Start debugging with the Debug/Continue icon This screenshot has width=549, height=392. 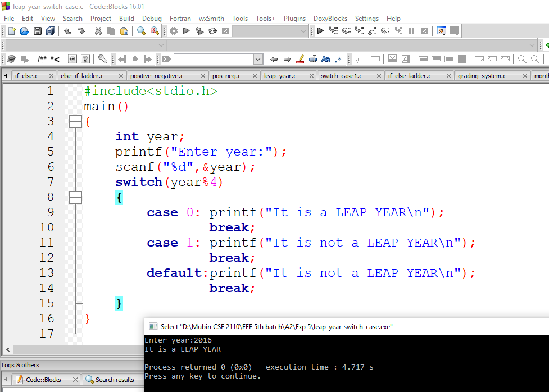320,31
